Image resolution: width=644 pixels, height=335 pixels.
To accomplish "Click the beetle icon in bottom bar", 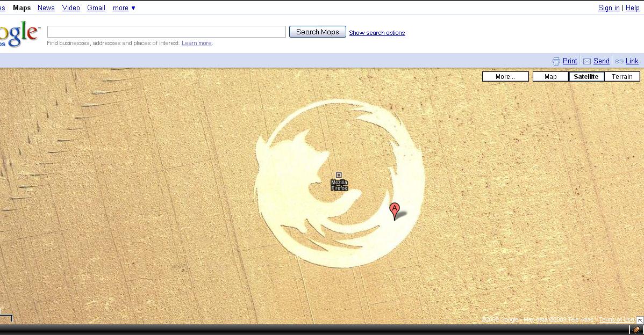I will click(x=636, y=330).
